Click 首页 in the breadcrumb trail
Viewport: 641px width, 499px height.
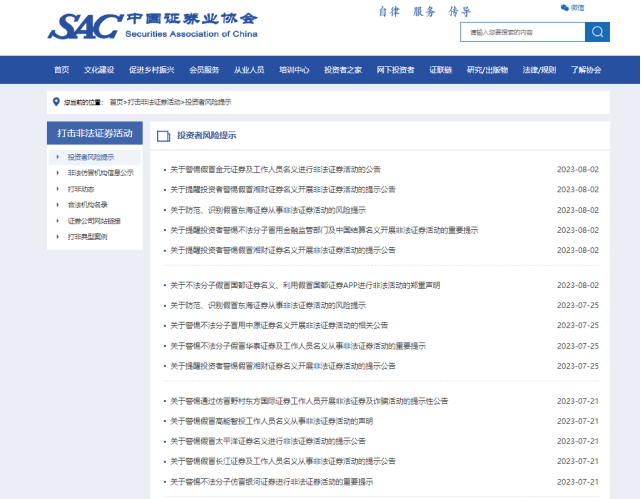click(116, 102)
